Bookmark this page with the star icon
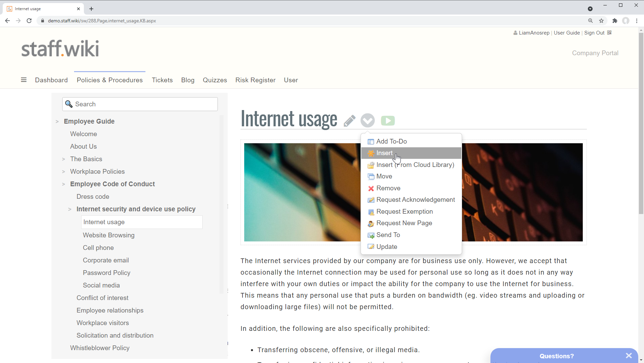The width and height of the screenshot is (644, 363). (x=601, y=21)
